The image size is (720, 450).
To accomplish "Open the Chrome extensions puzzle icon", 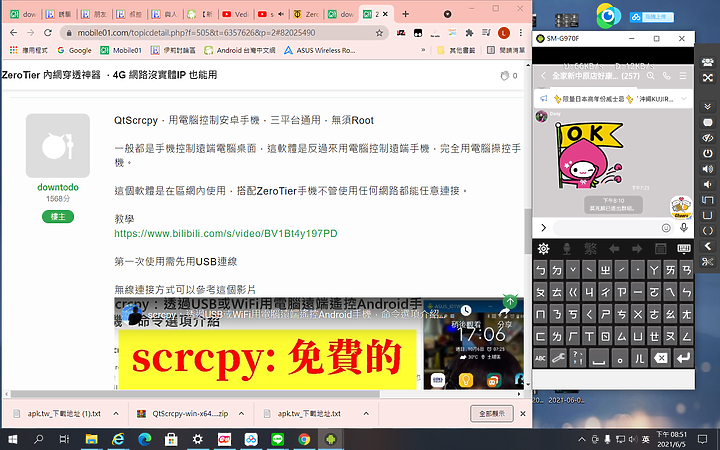I will [x=469, y=33].
